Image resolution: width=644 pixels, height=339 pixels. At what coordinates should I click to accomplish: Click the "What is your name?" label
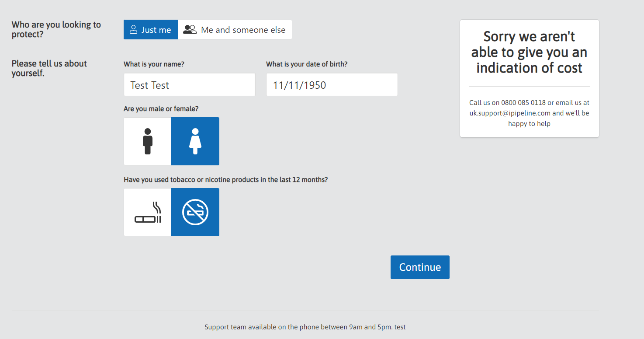154,64
